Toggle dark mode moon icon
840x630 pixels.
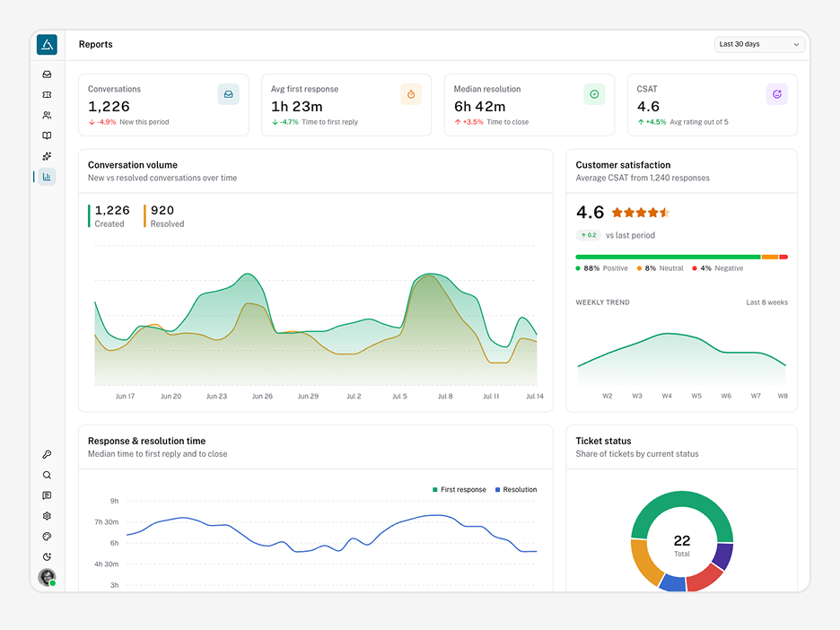pos(48,556)
